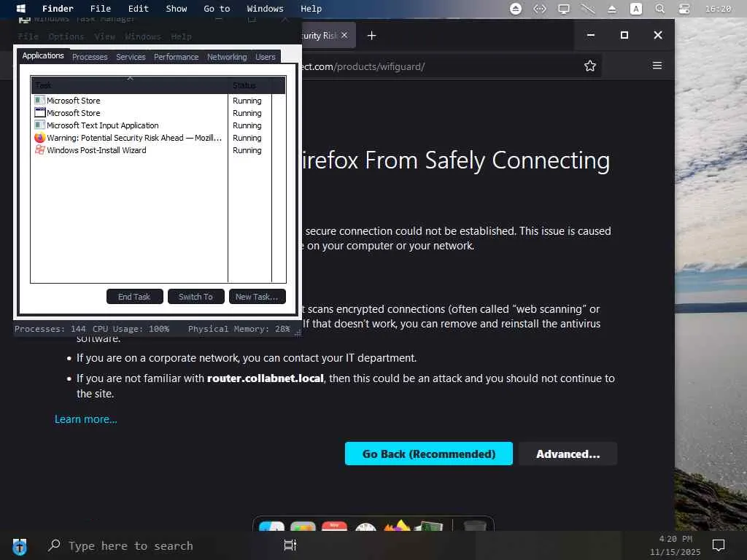Click Go Back (Recommended) button
747x560 pixels.
(429, 454)
